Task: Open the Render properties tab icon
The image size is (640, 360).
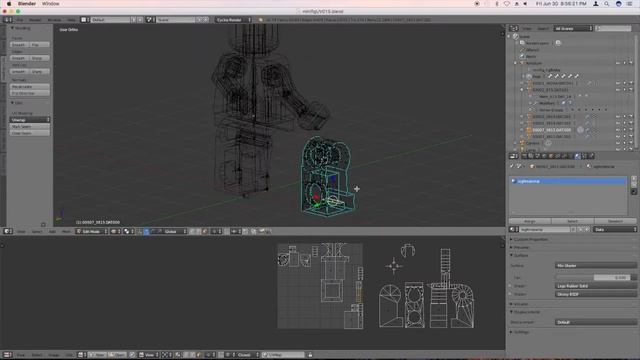Action: pyautogui.click(x=524, y=156)
